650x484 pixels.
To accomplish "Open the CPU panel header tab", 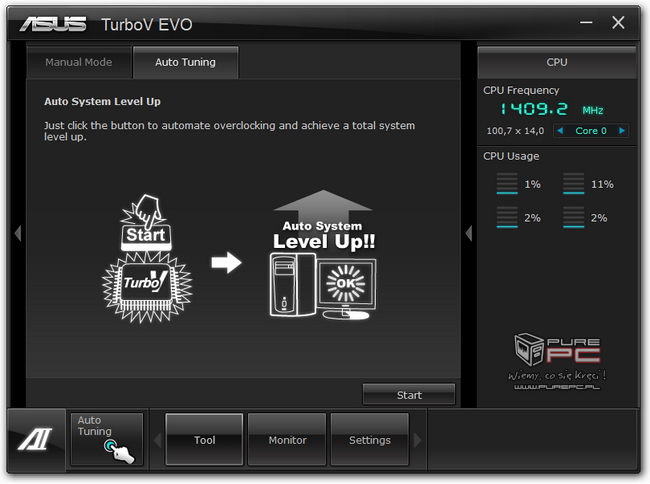I will (557, 62).
